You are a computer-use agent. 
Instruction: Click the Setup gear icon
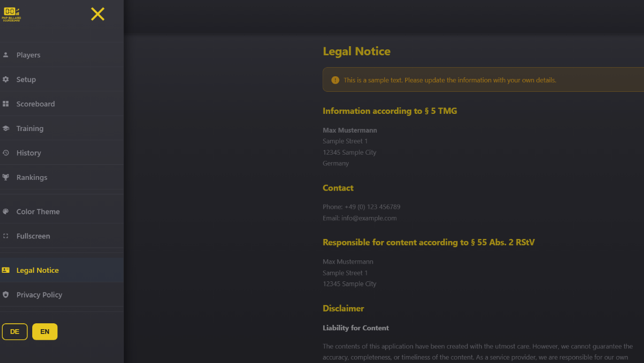[6, 79]
